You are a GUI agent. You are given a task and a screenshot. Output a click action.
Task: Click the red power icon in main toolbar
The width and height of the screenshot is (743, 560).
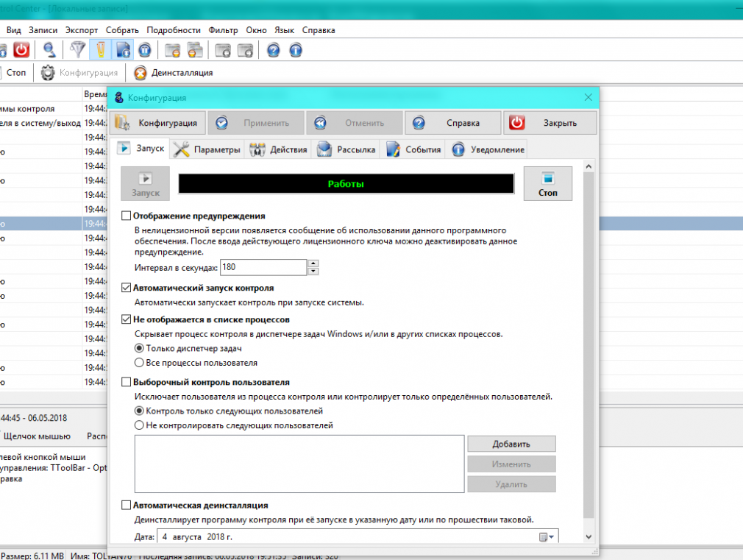(21, 50)
